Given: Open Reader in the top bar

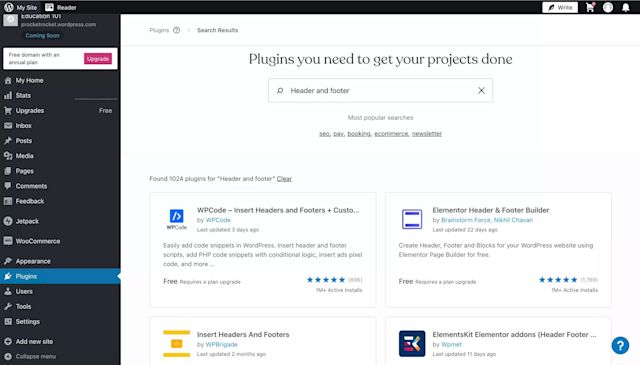Looking at the screenshot, I should pyautogui.click(x=61, y=7).
